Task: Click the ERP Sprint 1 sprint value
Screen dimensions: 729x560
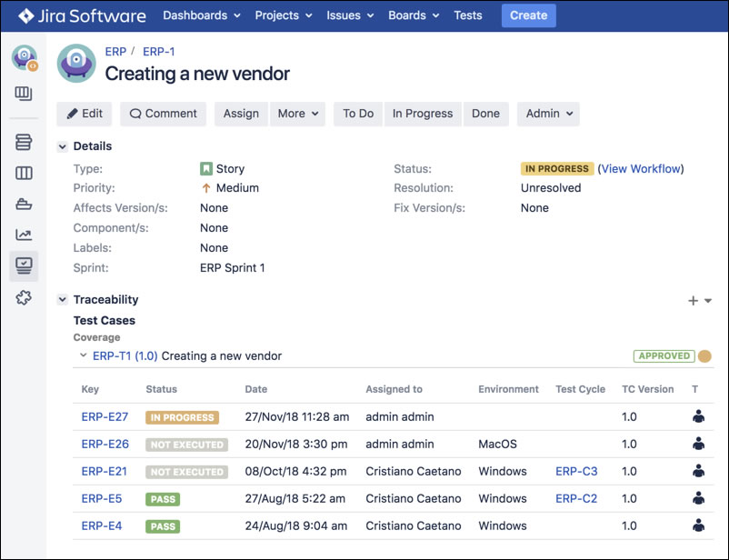Action: (x=233, y=268)
